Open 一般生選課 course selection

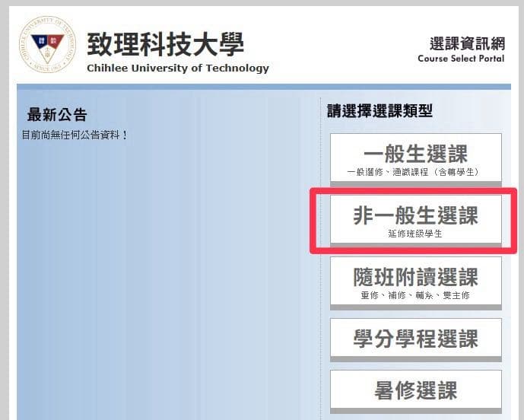[x=416, y=160]
